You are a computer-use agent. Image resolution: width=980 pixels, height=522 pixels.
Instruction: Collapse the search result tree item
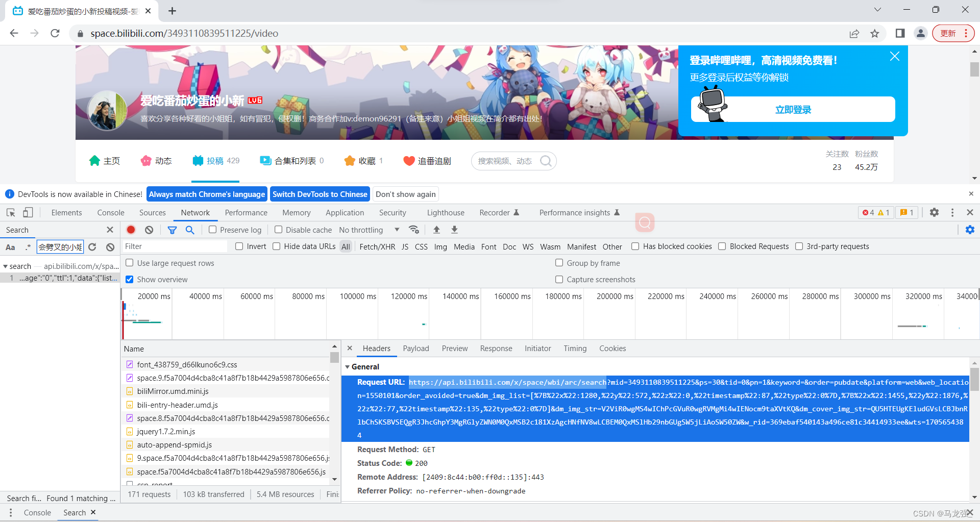[5, 266]
